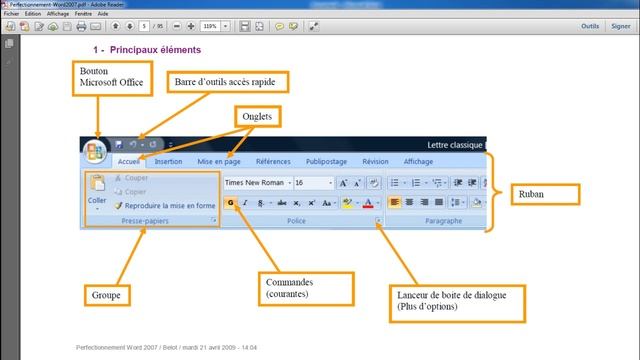The height and width of the screenshot is (360, 640).
Task: Click the first create-PDF icon in toolbar
Action: (10, 27)
